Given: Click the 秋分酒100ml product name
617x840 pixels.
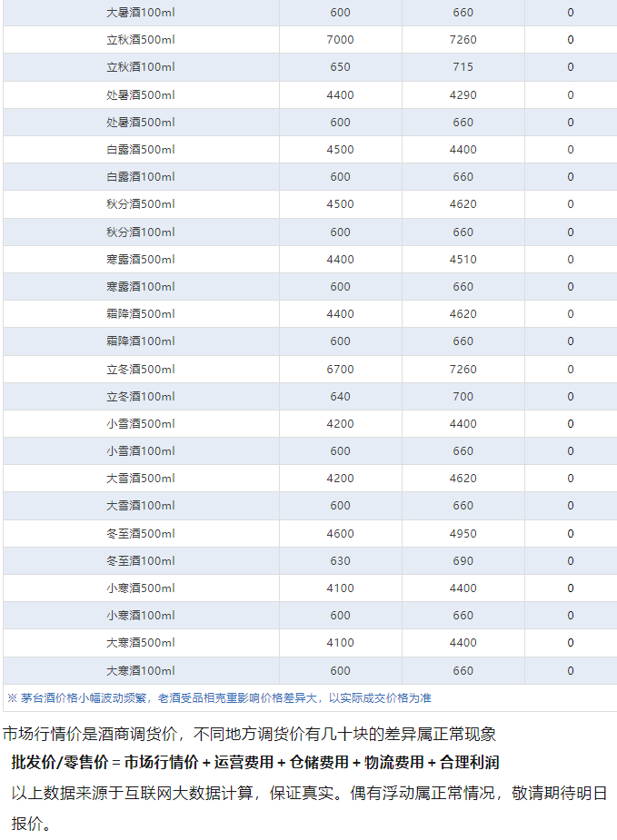Looking at the screenshot, I should click(141, 232).
